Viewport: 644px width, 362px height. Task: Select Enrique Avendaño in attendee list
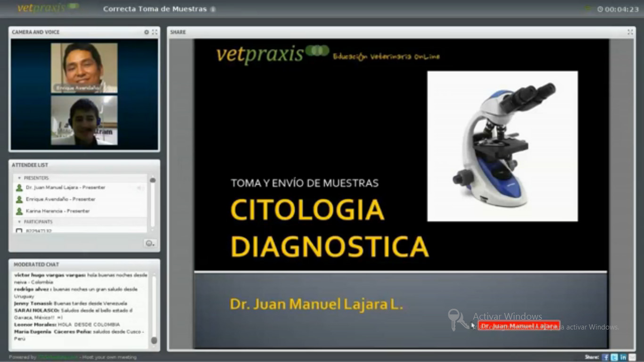click(x=60, y=199)
